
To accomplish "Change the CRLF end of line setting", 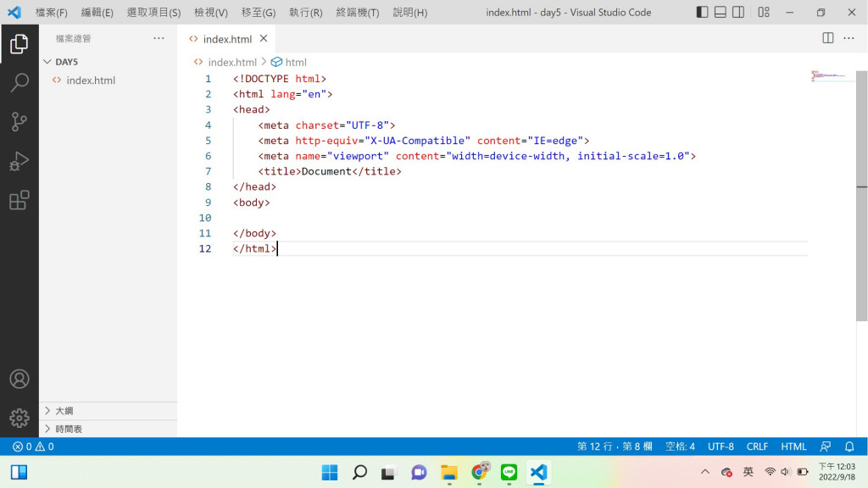I will [x=757, y=446].
